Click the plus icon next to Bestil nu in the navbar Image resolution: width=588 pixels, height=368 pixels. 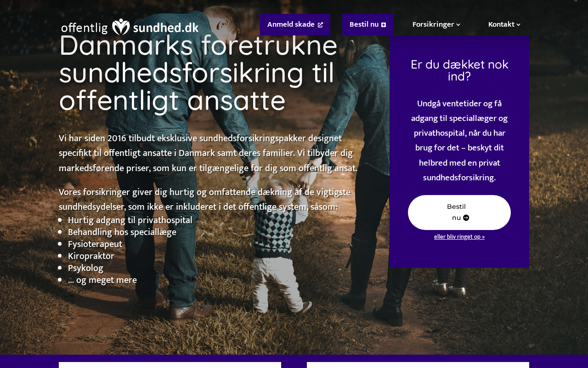pyautogui.click(x=384, y=25)
